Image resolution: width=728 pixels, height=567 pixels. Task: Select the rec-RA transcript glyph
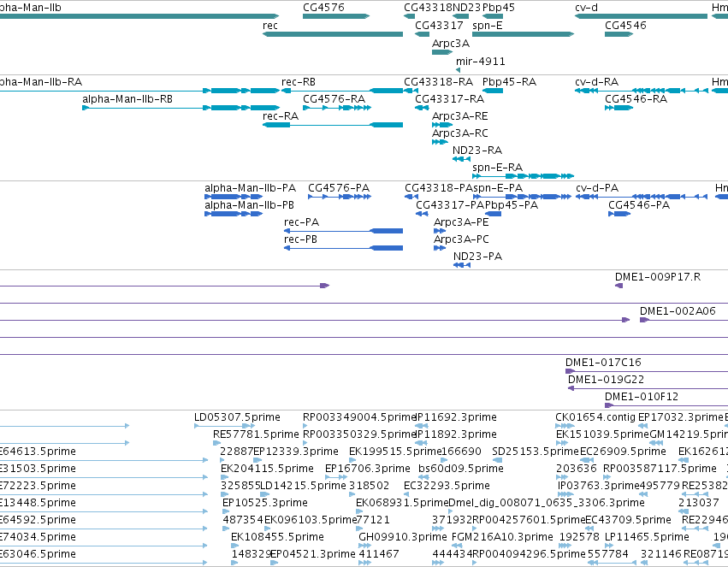pos(333,125)
